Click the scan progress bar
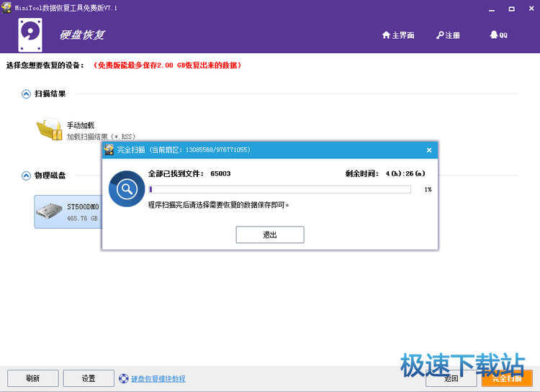Screen dimensions: 540x392 (x=279, y=189)
